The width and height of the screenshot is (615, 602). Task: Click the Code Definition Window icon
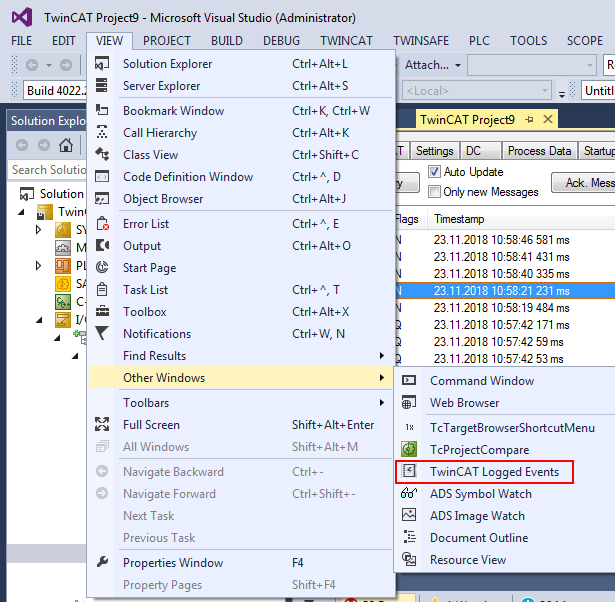point(102,176)
